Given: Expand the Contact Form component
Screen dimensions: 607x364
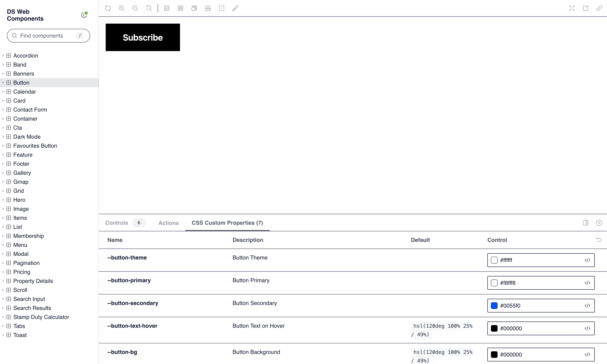Looking at the screenshot, I should pos(3,110).
